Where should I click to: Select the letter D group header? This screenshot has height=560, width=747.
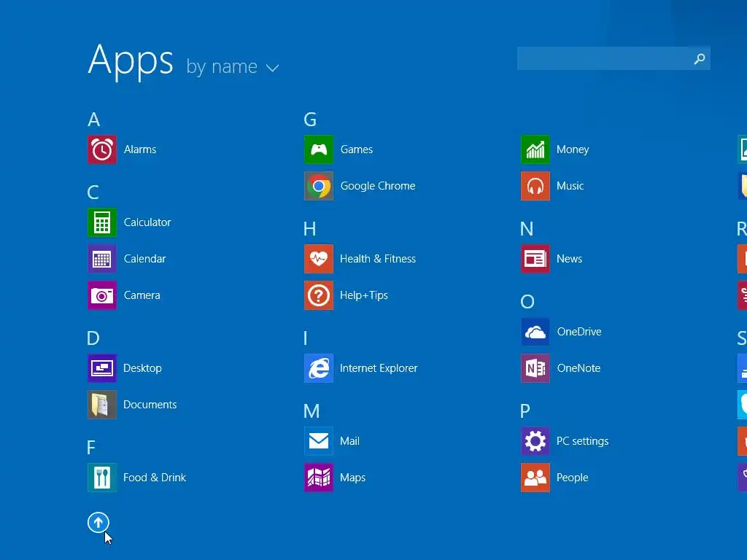click(93, 338)
